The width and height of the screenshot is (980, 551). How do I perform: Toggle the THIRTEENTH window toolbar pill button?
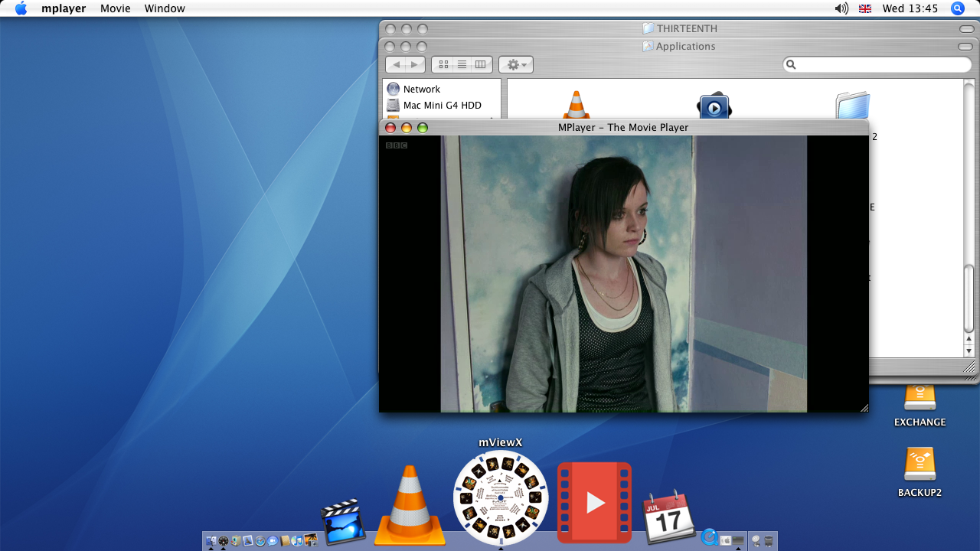pyautogui.click(x=965, y=29)
